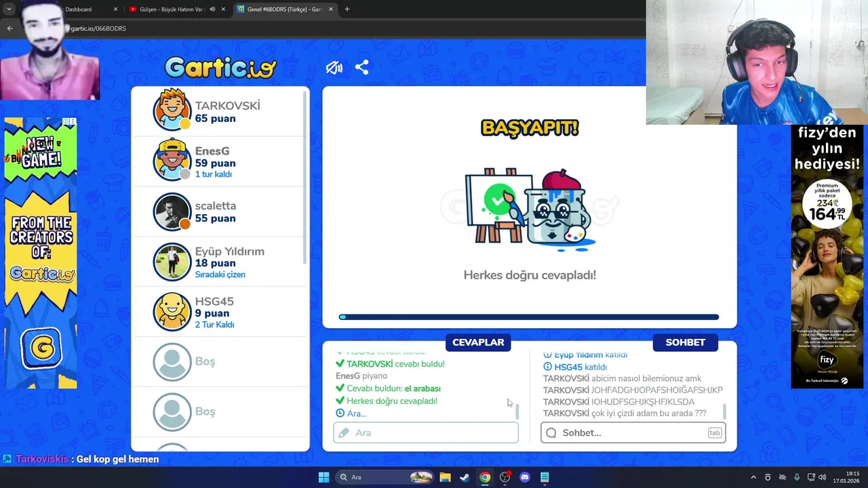Viewport: 868px width, 488px height.
Task: Click the fizy logo in right ad
Action: pos(827,361)
